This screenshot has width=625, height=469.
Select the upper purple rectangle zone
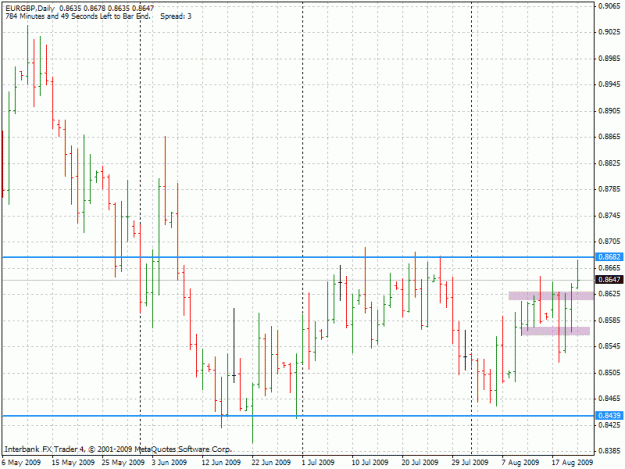[551, 296]
